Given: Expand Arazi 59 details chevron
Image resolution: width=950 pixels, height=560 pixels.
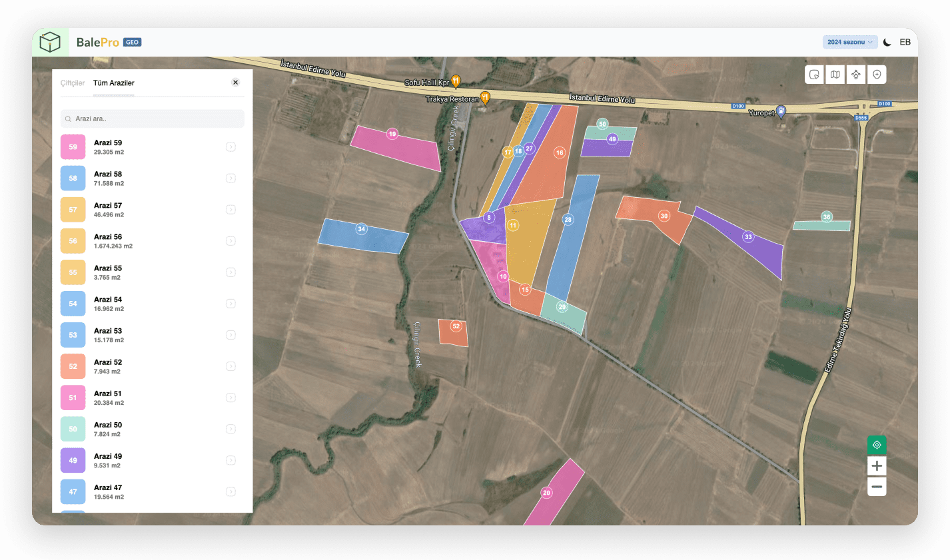Looking at the screenshot, I should (x=231, y=147).
